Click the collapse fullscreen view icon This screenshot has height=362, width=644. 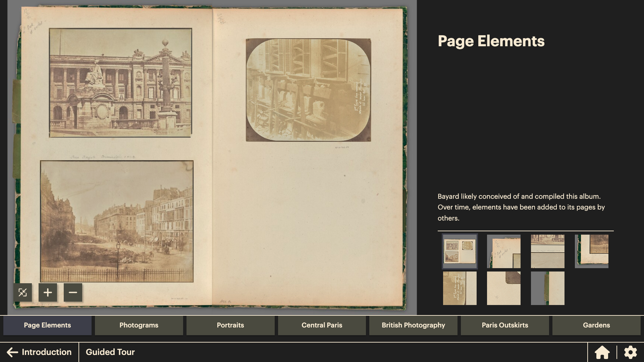(x=22, y=293)
